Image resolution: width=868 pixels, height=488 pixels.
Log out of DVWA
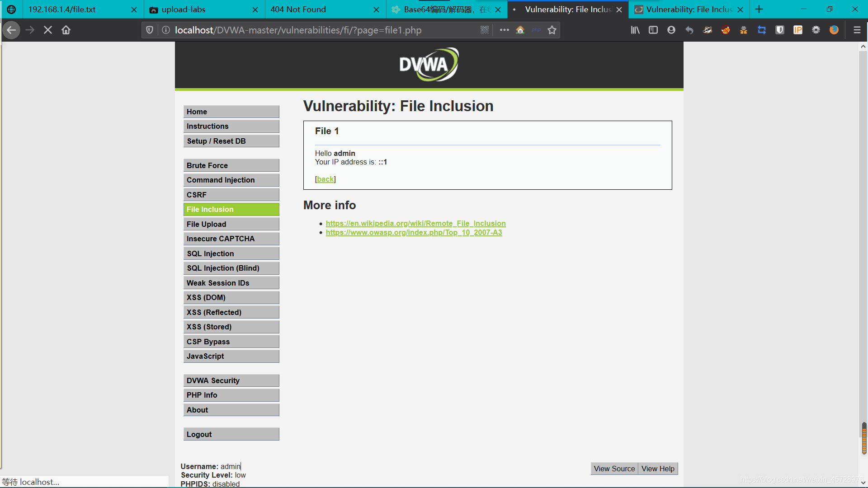pyautogui.click(x=231, y=434)
